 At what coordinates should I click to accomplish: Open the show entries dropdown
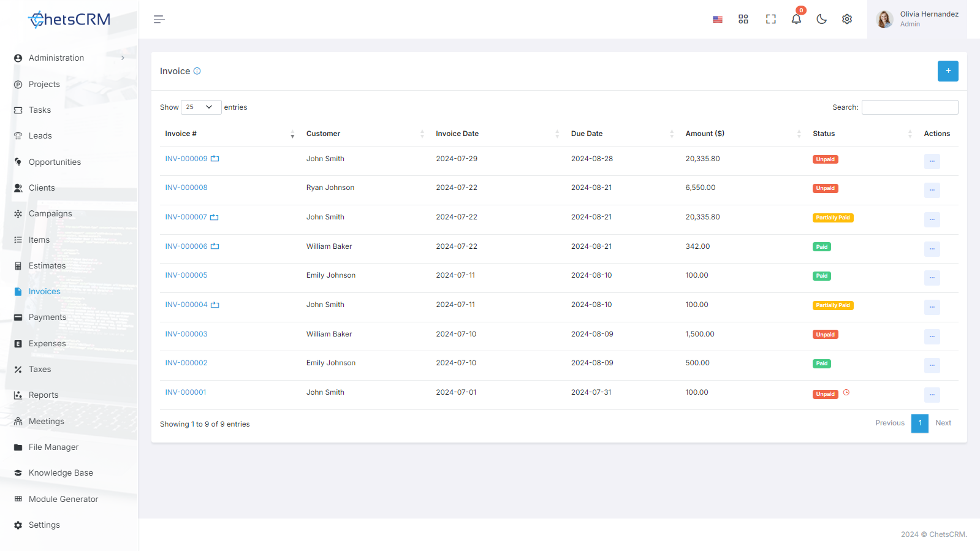point(201,107)
